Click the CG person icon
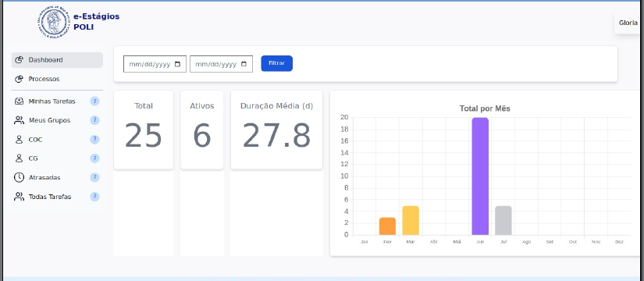Viewport: 644px width, 281px height. coord(19,158)
